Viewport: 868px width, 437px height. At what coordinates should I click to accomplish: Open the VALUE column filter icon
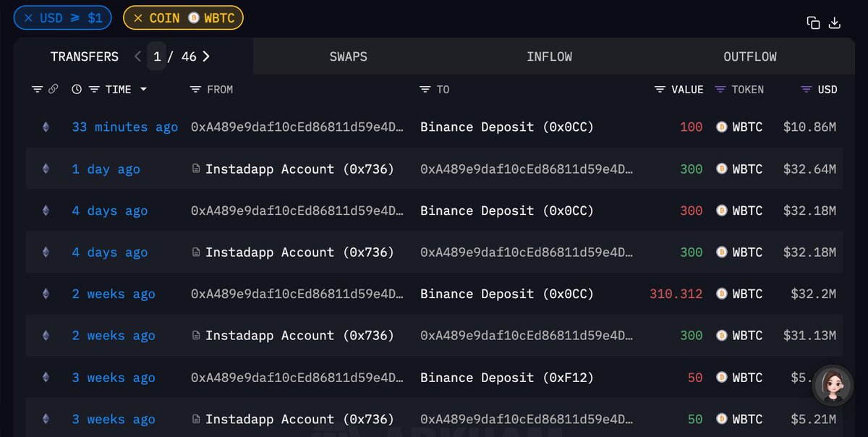[660, 89]
